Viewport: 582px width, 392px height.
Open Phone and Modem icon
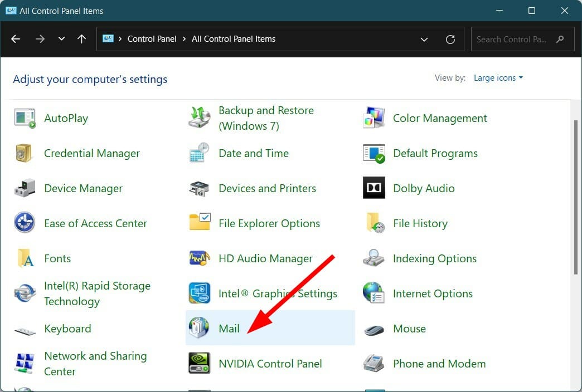374,363
